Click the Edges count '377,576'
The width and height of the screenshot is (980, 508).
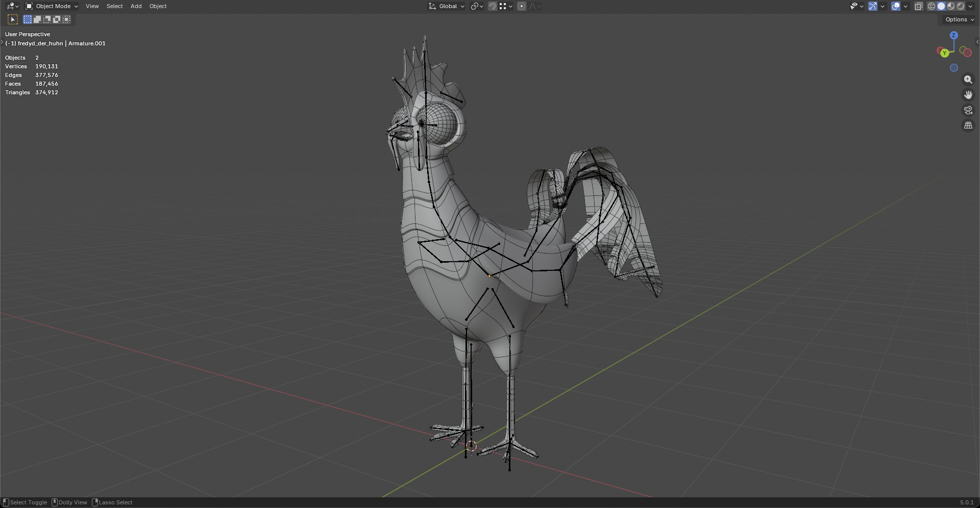pos(46,75)
